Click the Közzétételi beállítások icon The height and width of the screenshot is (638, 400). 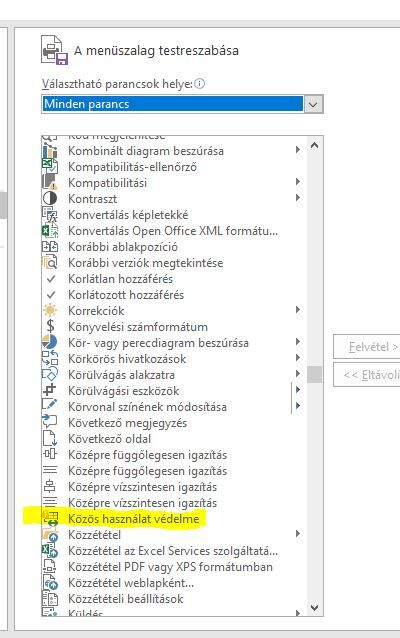[50, 599]
